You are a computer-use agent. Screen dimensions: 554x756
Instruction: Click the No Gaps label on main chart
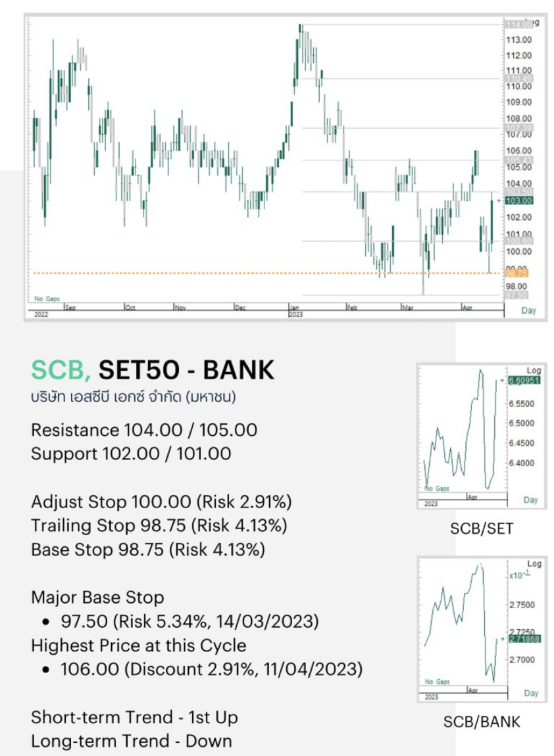coord(47,299)
